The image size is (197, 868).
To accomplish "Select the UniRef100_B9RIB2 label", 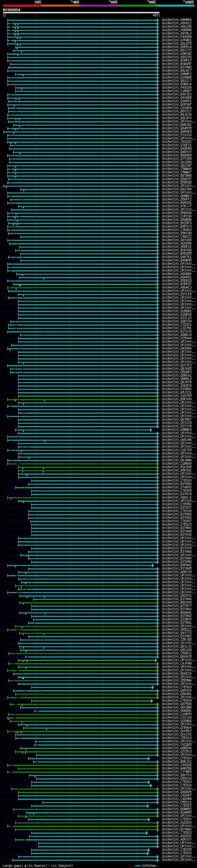I will pyautogui.click(x=177, y=125).
